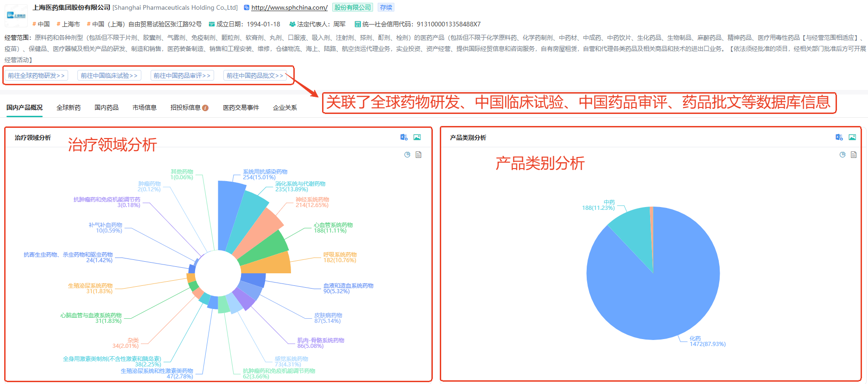Show 产品类别分析 panel as data table
The width and height of the screenshot is (868, 384).
point(854,155)
